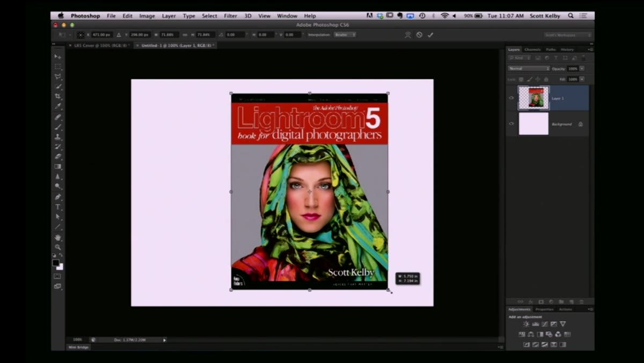Toggle lock transparent pixels

[x=521, y=79]
